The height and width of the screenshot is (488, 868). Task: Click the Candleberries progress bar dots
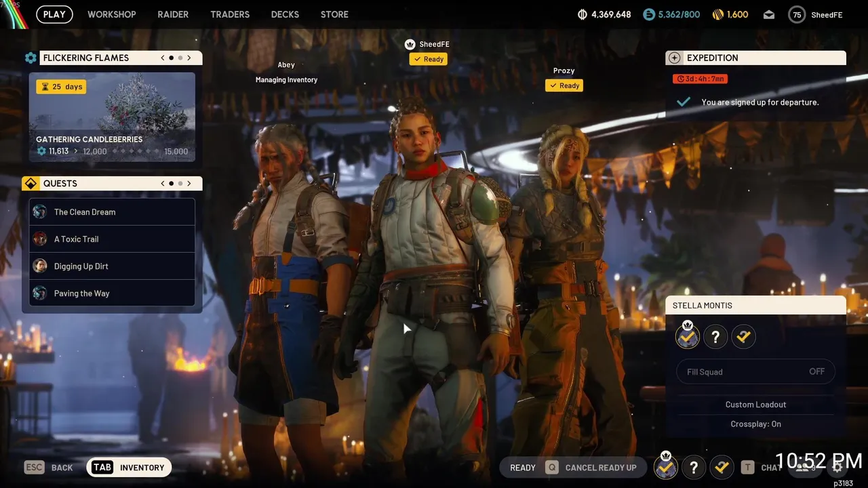pos(136,151)
